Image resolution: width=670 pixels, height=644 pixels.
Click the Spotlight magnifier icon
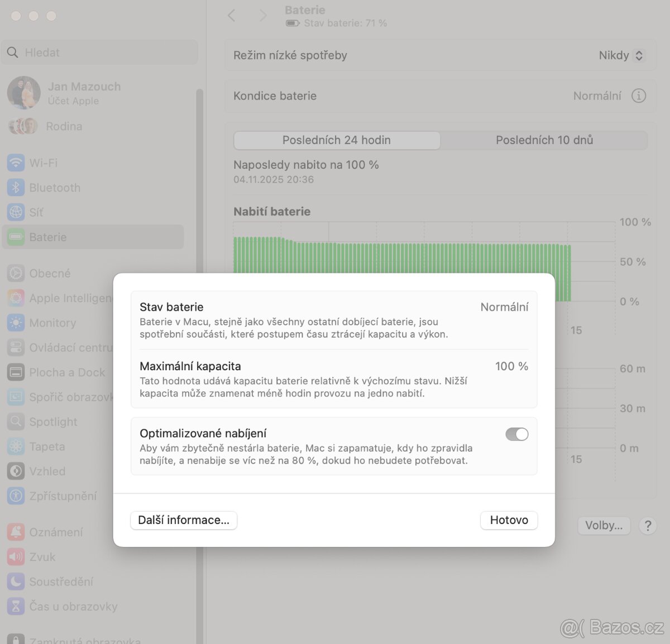point(16,421)
